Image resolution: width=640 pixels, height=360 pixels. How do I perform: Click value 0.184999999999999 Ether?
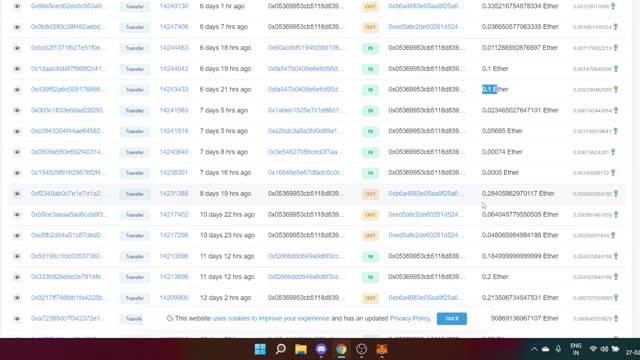click(x=520, y=256)
